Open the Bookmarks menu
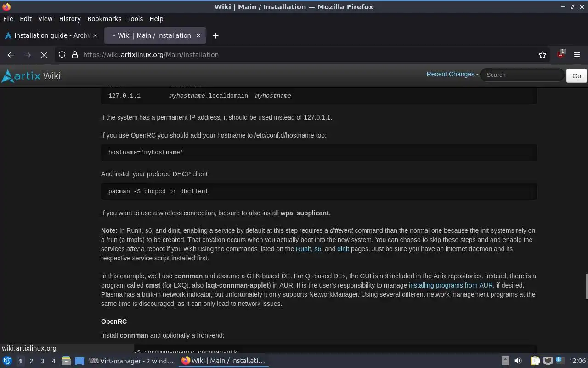Screen dimensions: 588x368 (x=104, y=19)
